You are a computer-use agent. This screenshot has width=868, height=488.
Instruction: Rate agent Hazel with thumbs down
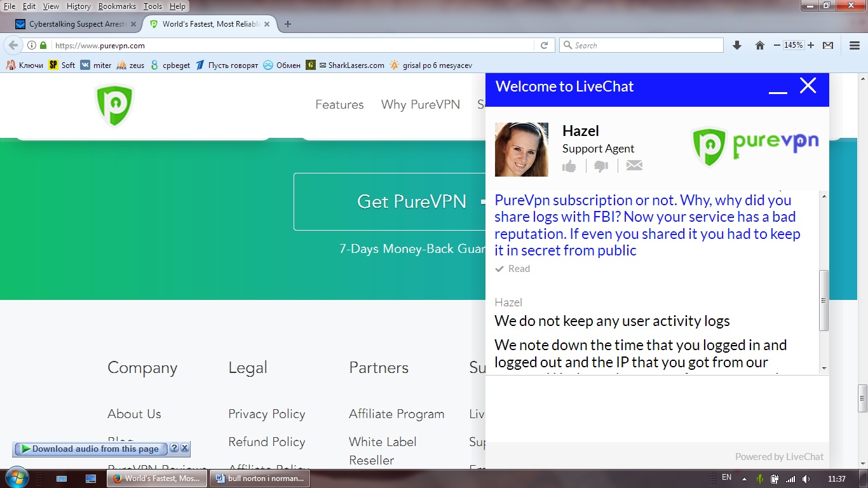pos(601,166)
